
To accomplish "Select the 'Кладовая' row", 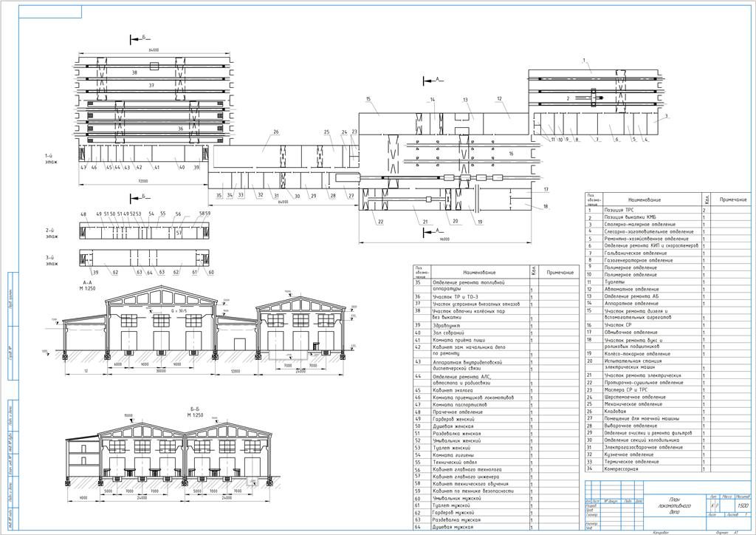I will [x=667, y=412].
